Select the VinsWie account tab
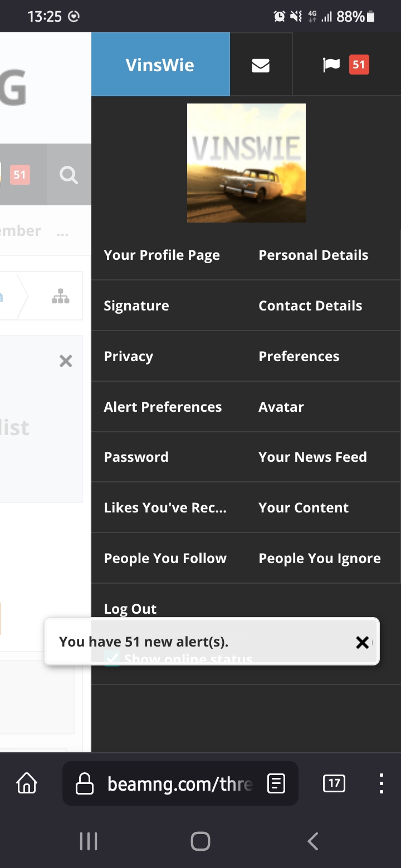This screenshot has height=868, width=401. coord(160,65)
